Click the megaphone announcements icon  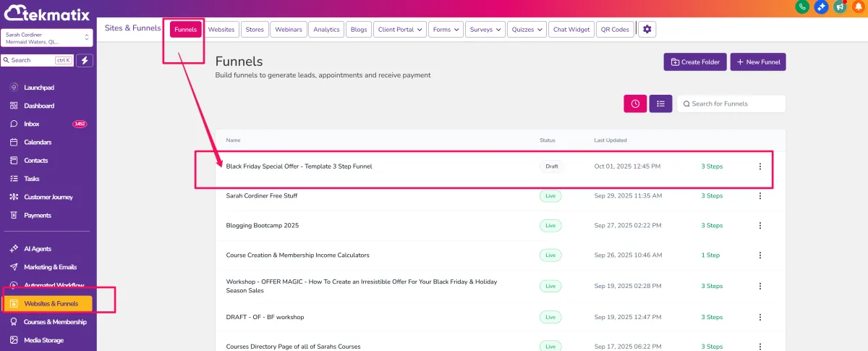click(840, 7)
